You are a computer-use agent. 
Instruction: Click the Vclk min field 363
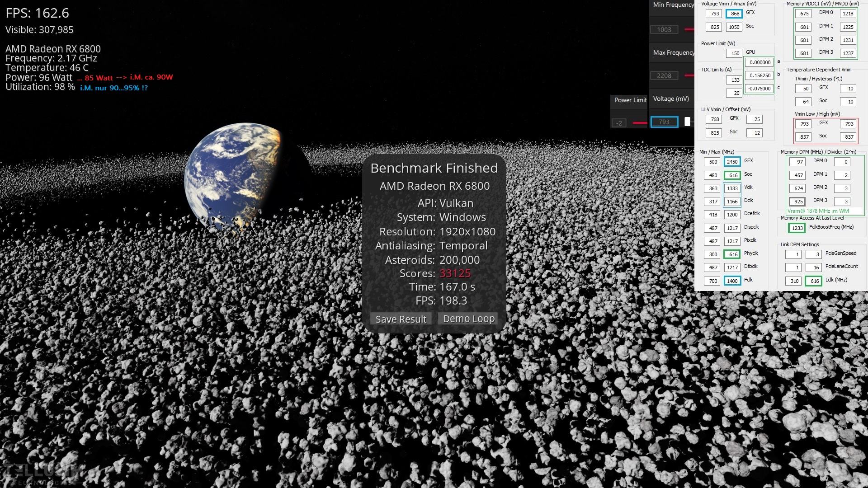coord(712,188)
